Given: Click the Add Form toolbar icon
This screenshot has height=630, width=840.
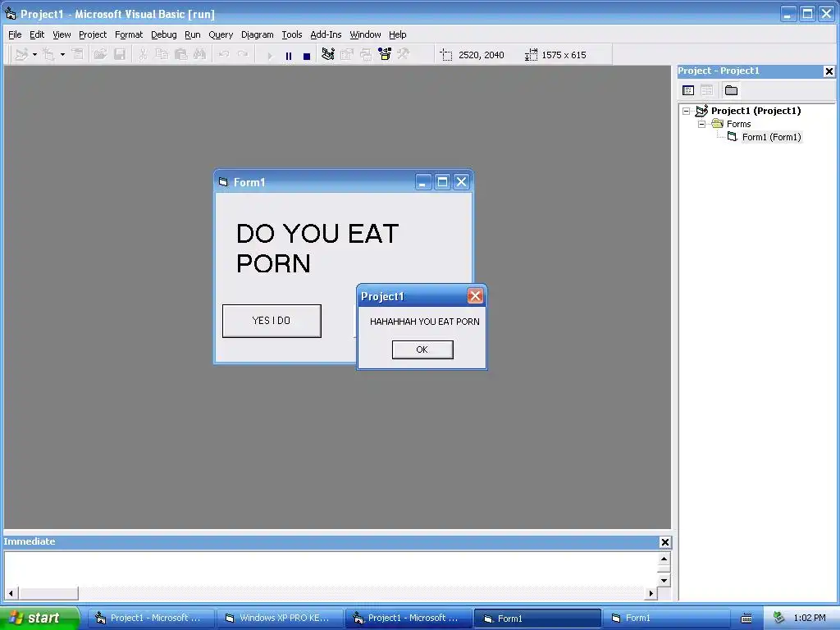Looking at the screenshot, I should (x=48, y=55).
